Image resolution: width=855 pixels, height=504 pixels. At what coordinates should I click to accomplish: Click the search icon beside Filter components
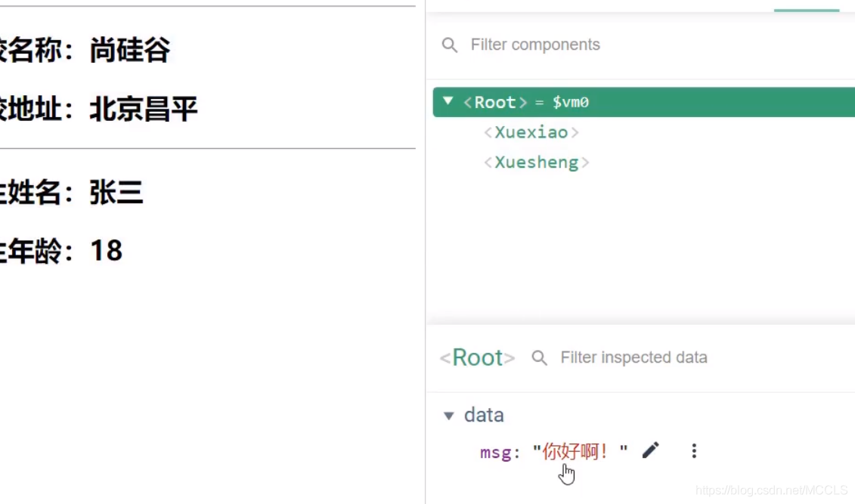click(x=450, y=45)
